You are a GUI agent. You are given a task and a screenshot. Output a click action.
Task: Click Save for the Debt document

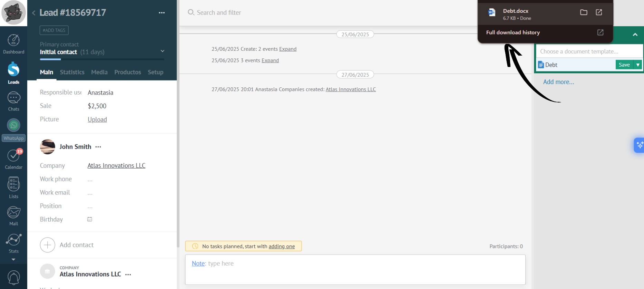click(624, 65)
